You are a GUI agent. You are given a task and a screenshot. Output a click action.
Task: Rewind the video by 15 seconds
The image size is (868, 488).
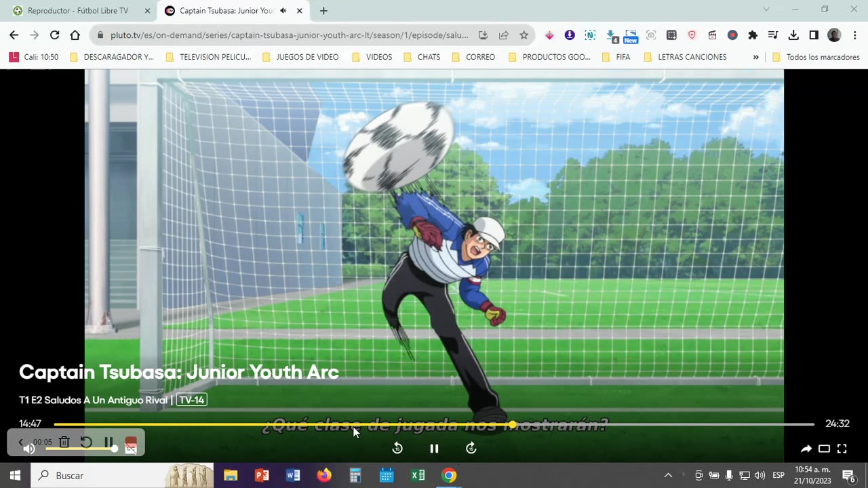coord(397,448)
